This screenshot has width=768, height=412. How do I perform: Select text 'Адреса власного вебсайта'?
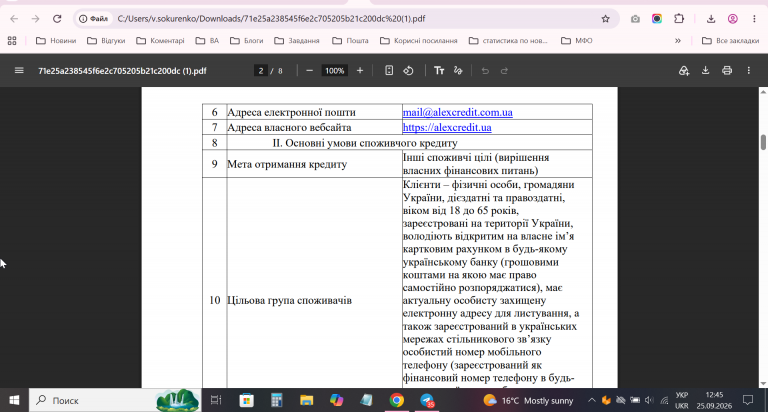(289, 127)
